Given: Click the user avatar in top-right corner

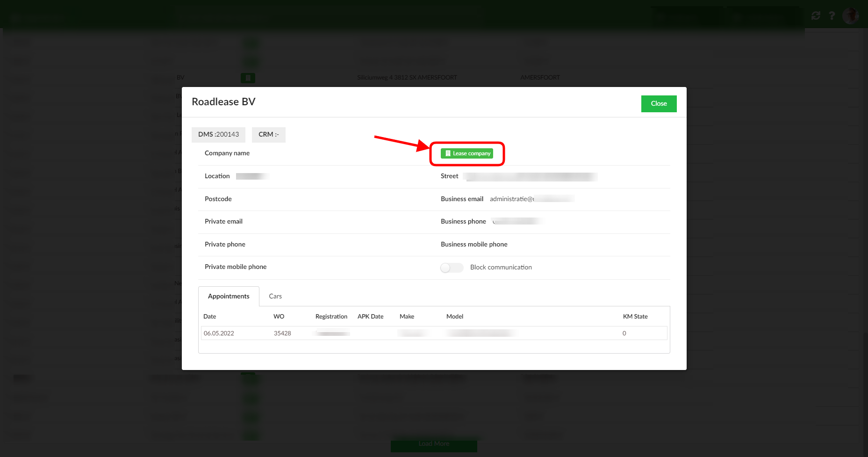Looking at the screenshot, I should [850, 16].
